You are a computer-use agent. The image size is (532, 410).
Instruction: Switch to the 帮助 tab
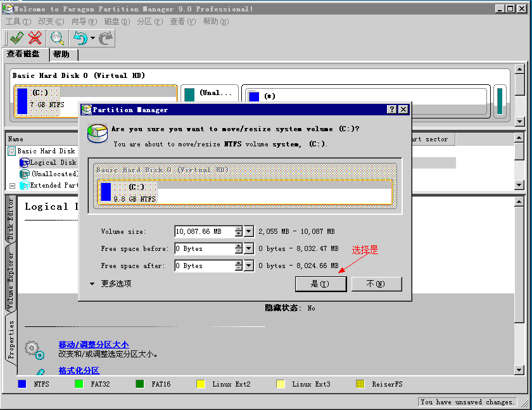click(61, 54)
